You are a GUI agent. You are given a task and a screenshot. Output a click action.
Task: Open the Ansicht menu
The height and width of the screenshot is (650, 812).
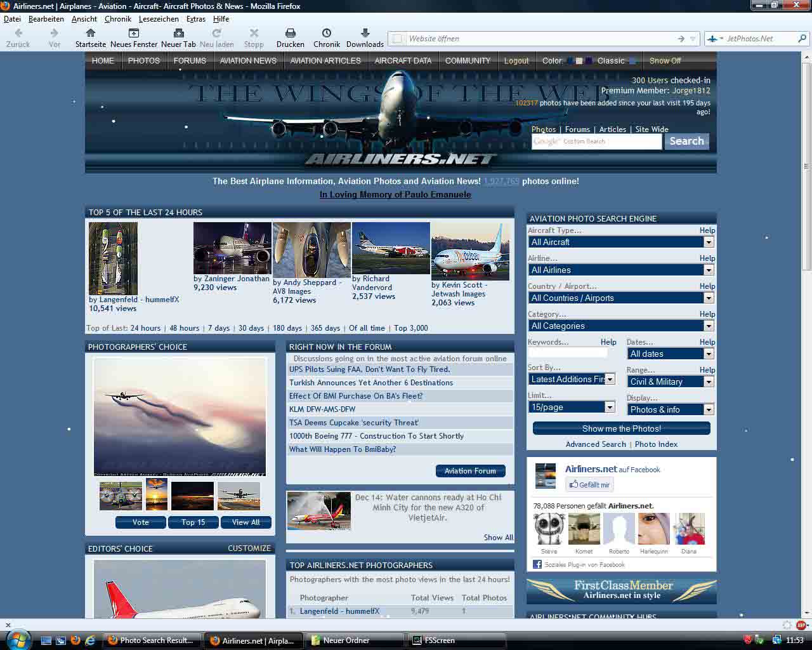84,19
